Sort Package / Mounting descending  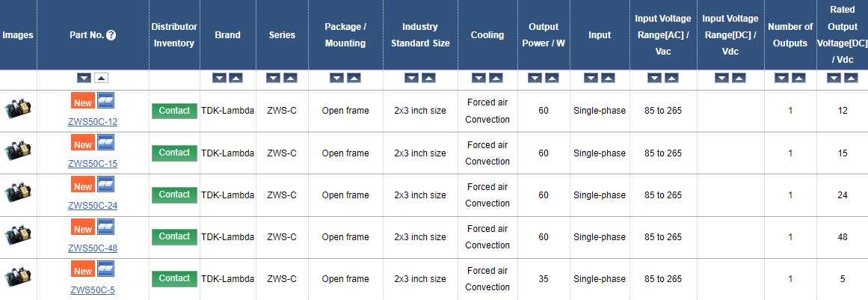tap(336, 78)
